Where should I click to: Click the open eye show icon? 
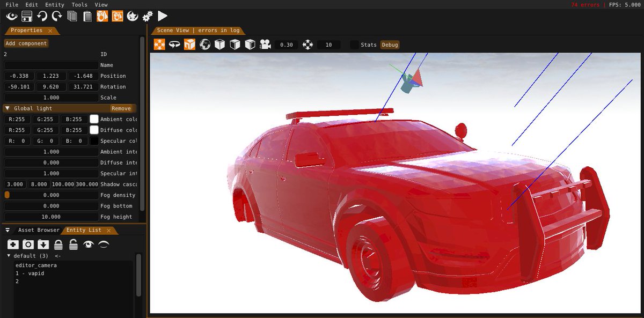pyautogui.click(x=89, y=245)
